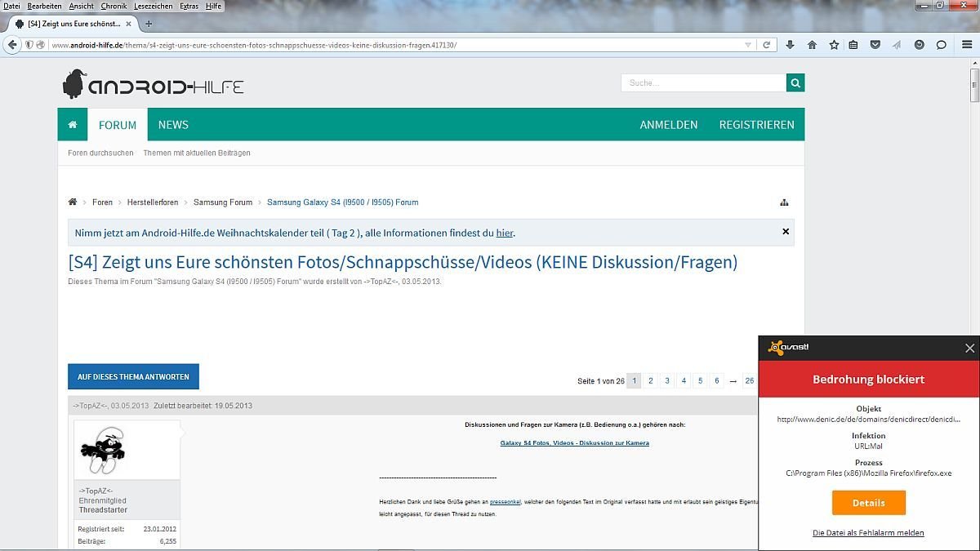Close the current browser tab
Screen dimensions: 980x551
coord(129,24)
